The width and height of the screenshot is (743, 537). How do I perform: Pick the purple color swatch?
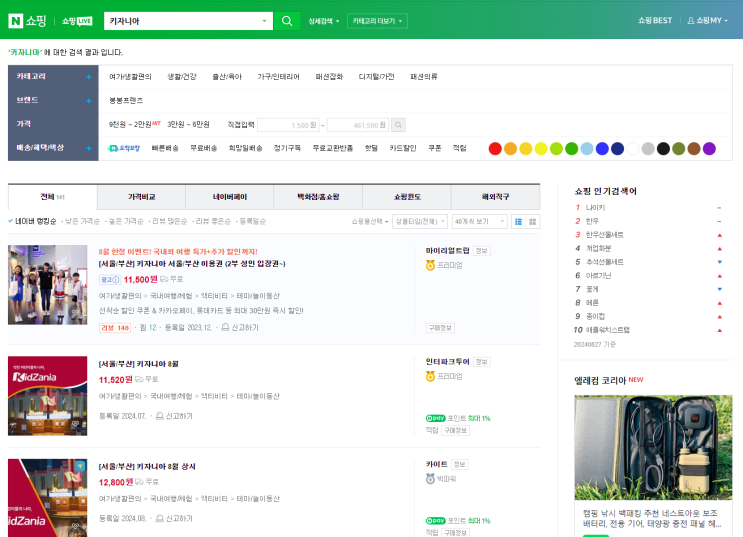pos(709,149)
